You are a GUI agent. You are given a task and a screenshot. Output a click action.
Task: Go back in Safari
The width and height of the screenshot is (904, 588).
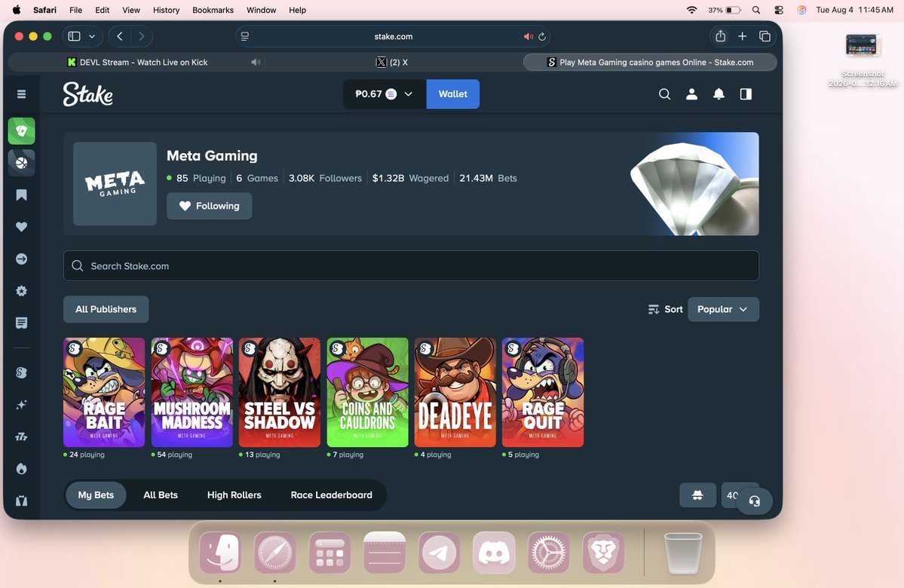click(x=119, y=36)
